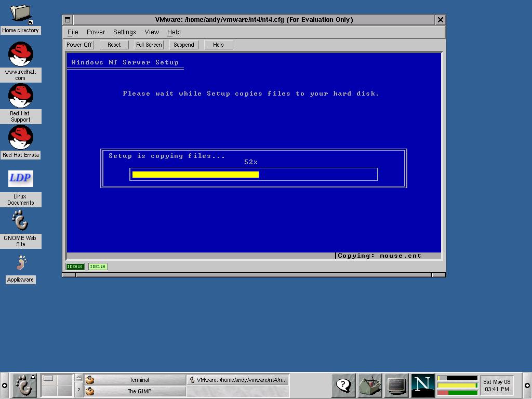Open the Home directory desktop icon

click(x=21, y=15)
